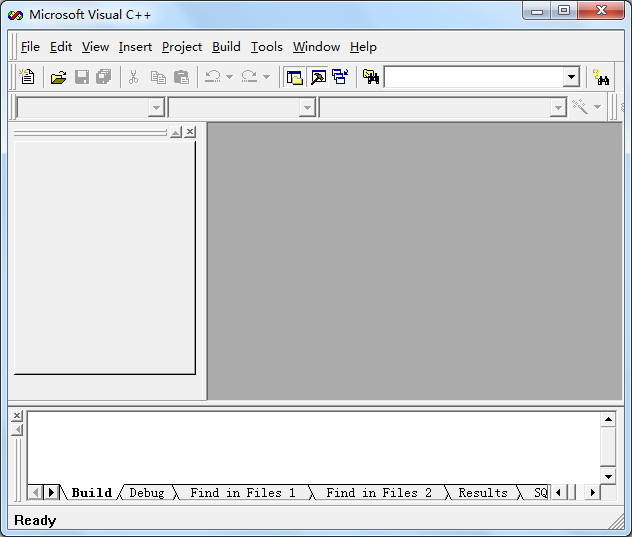Open the WizardBar actions dropdown arrow

[598, 107]
